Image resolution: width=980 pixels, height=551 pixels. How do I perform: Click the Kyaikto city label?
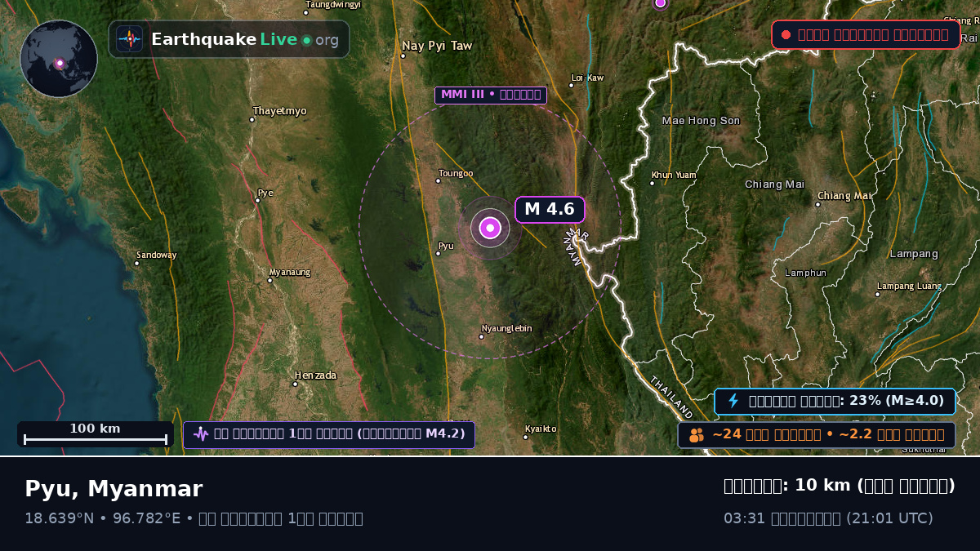pyautogui.click(x=541, y=429)
